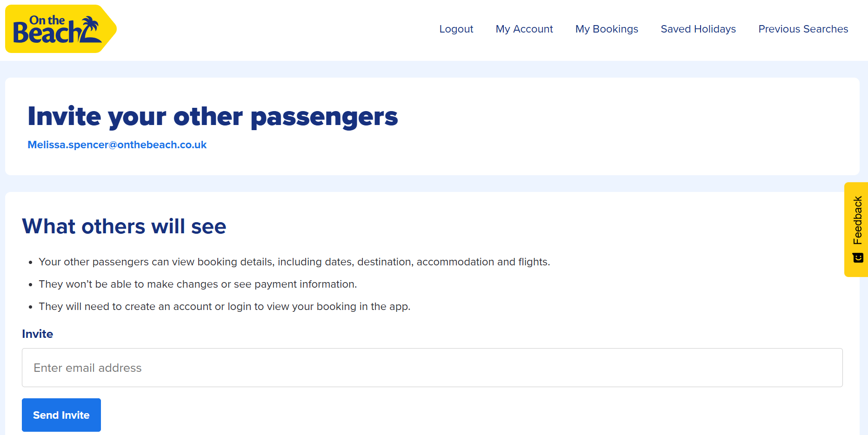Click the bullet about creating an account
This screenshot has height=435, width=868.
(x=224, y=306)
